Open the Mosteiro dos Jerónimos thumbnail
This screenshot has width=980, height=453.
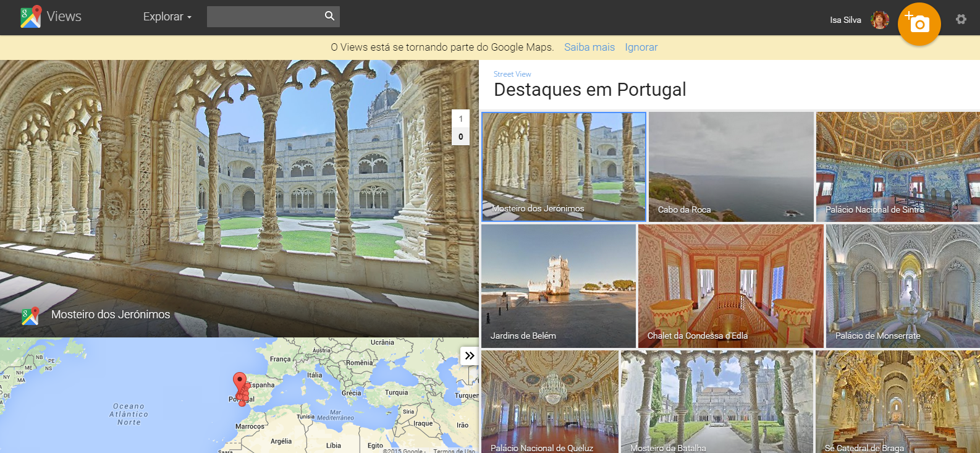pyautogui.click(x=564, y=166)
